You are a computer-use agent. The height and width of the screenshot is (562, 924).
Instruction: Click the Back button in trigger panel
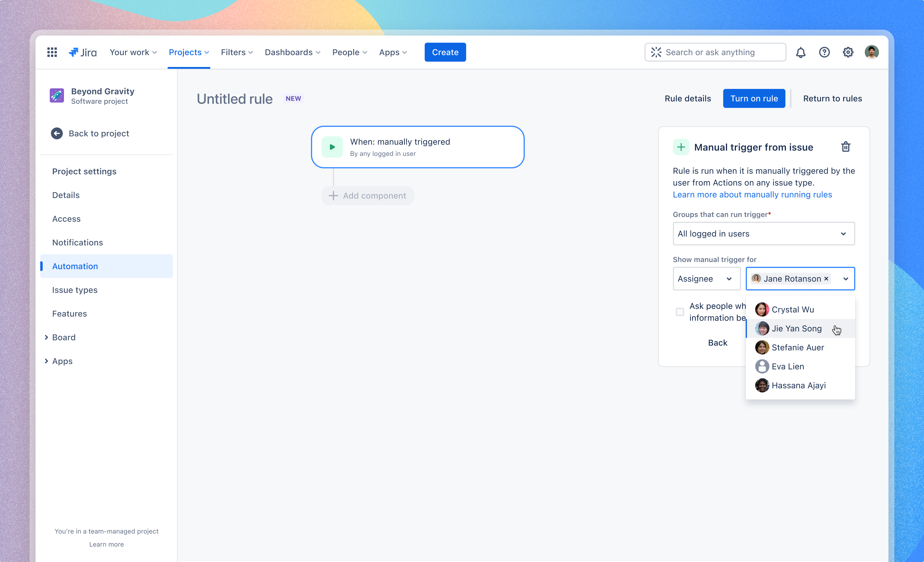coord(717,342)
